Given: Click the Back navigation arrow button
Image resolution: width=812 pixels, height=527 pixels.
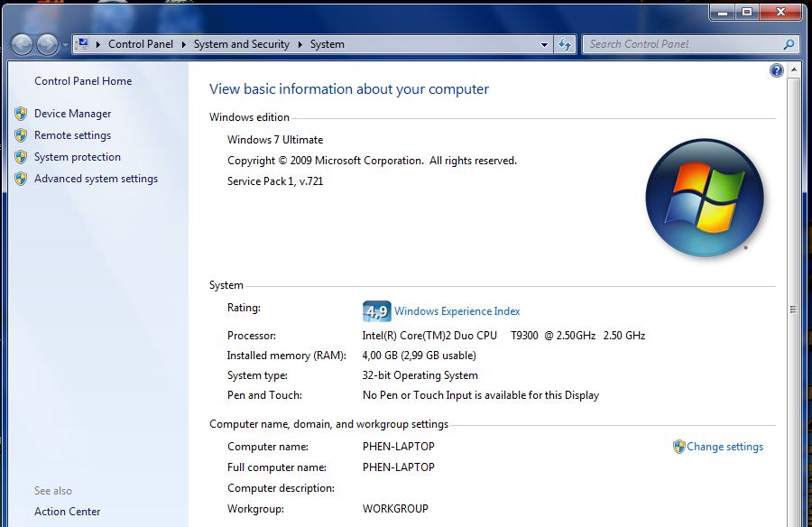Looking at the screenshot, I should click(x=23, y=44).
